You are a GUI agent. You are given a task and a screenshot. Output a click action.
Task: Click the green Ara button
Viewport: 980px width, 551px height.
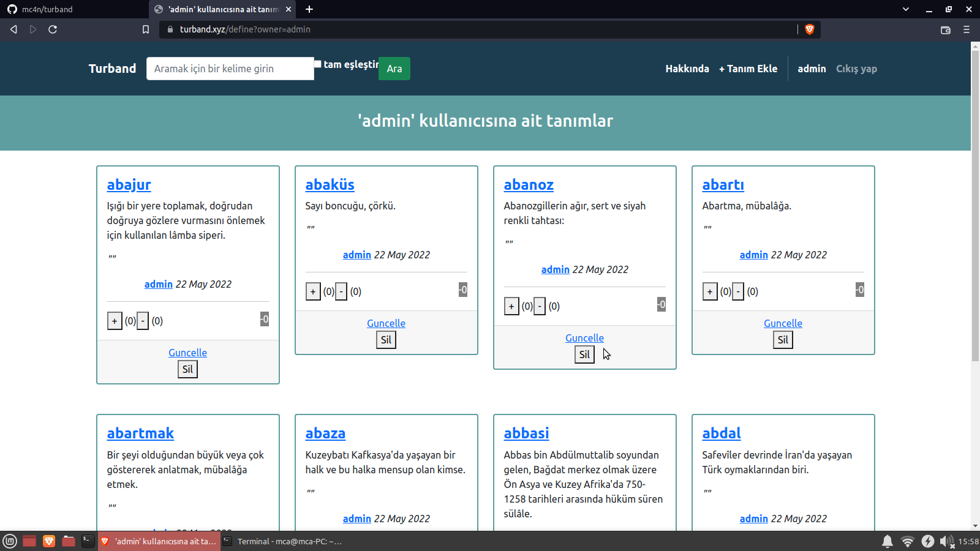pyautogui.click(x=394, y=69)
